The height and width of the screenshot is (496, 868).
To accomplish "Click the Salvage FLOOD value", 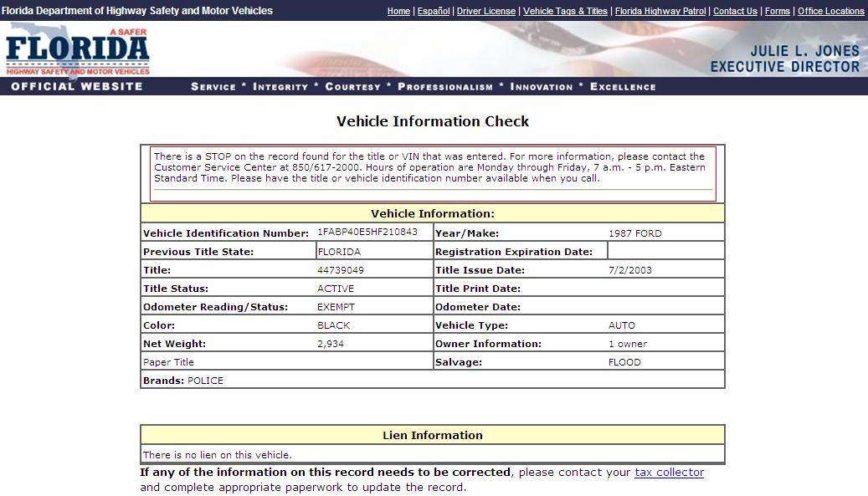I will click(x=624, y=362).
